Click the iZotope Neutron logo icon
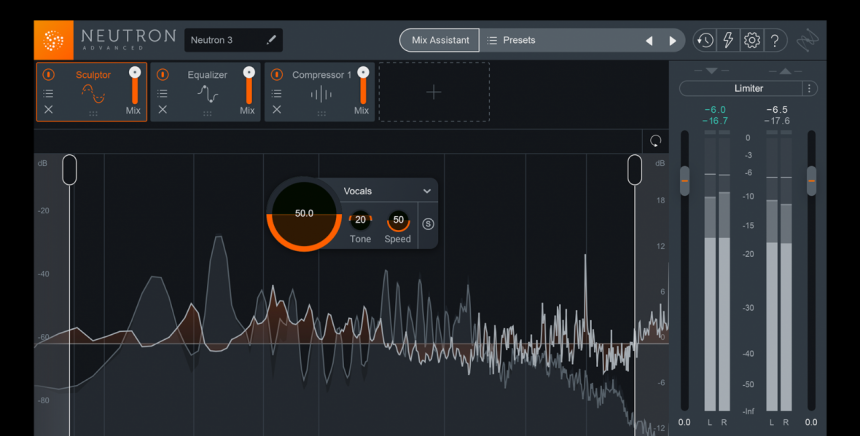860x436 pixels. (x=54, y=40)
